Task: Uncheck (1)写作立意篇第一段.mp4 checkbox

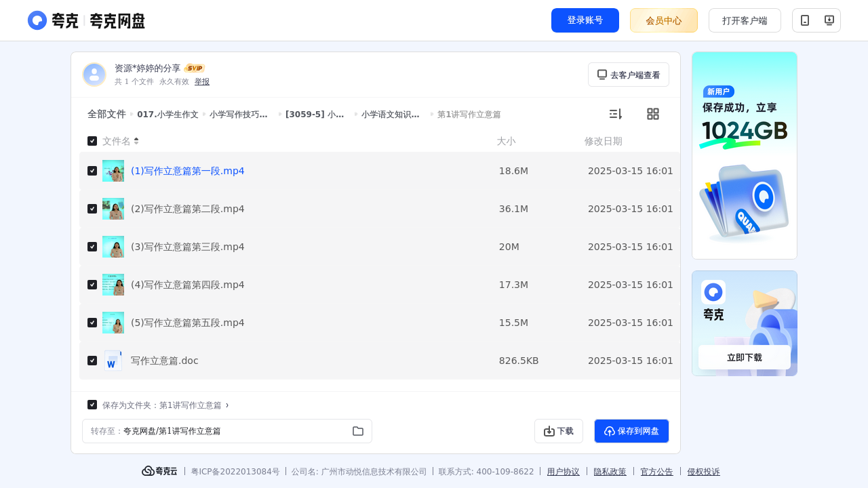Action: coord(92,171)
